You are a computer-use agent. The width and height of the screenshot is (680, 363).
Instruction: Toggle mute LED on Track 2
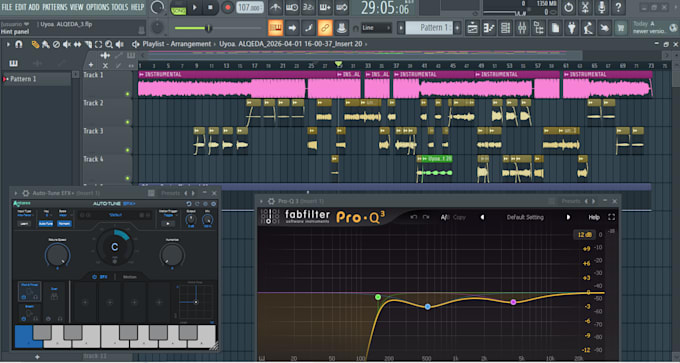click(x=128, y=122)
